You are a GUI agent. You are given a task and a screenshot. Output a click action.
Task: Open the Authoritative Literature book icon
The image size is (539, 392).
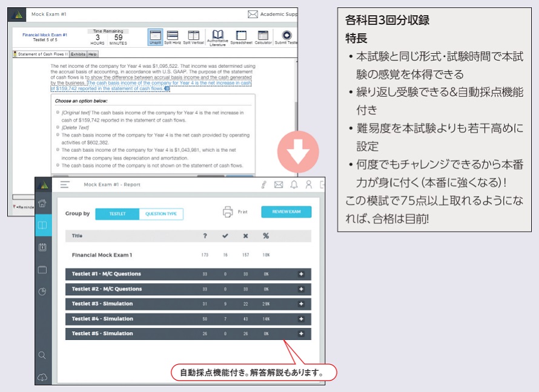coord(217,36)
